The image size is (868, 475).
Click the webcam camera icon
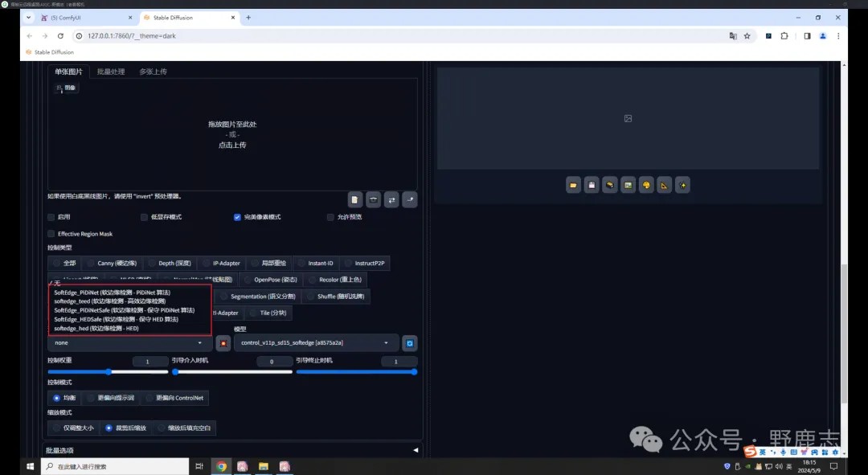373,200
